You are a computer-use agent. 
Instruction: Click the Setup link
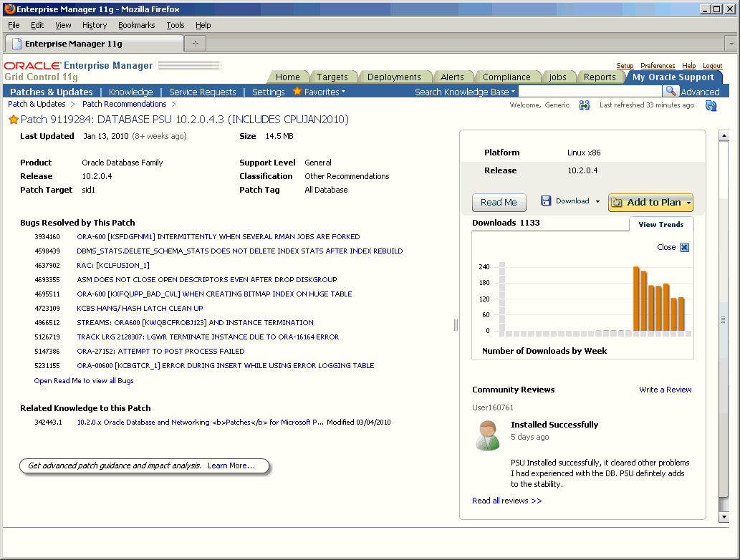coord(625,66)
